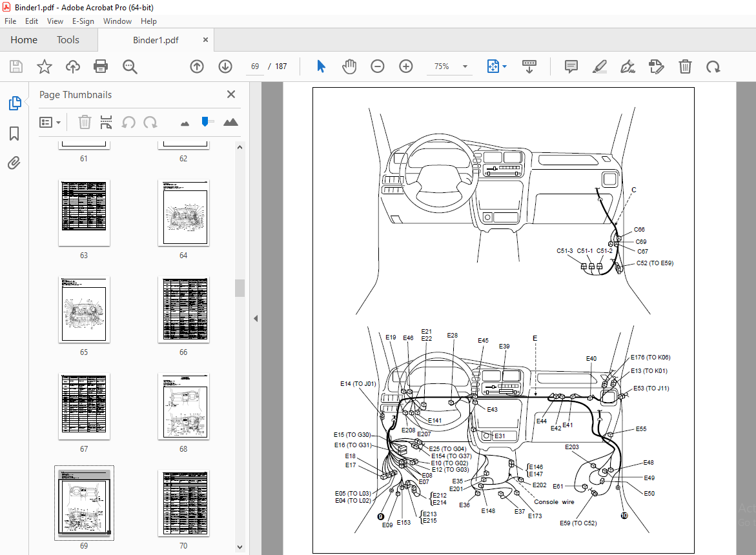Open the E-Sign menu
This screenshot has width=756, height=555.
(83, 21)
